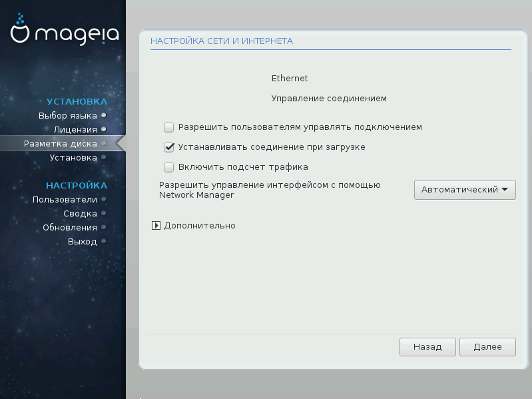Click the Управление соединением label
The width and height of the screenshot is (532, 399).
(x=329, y=98)
